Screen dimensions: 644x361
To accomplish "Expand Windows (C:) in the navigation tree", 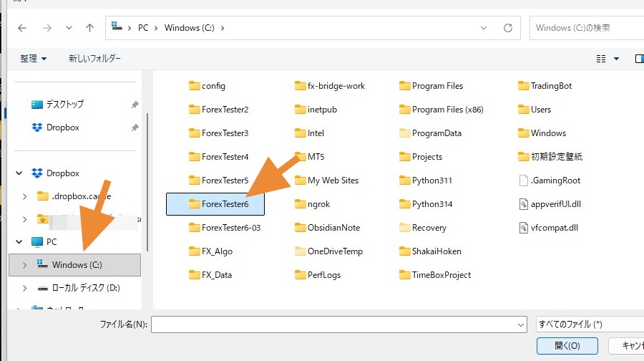I will coord(24,265).
